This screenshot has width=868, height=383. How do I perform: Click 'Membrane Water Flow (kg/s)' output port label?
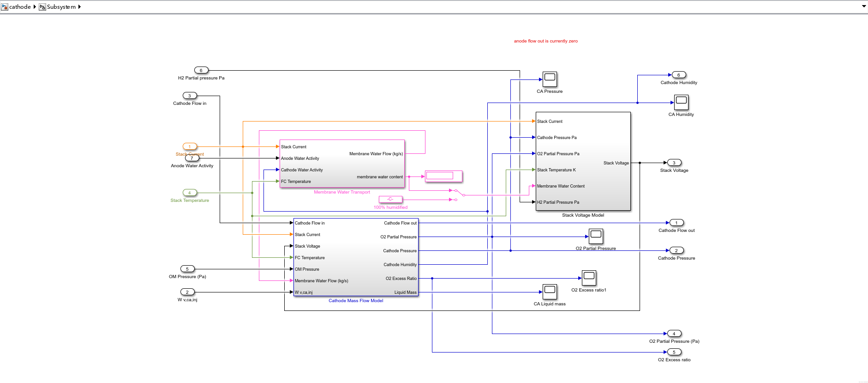pyautogui.click(x=376, y=154)
